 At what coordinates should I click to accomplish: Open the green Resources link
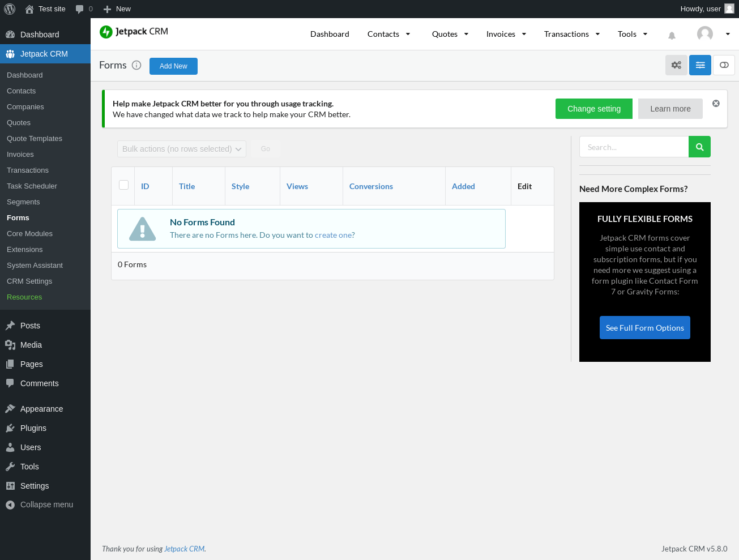click(24, 297)
